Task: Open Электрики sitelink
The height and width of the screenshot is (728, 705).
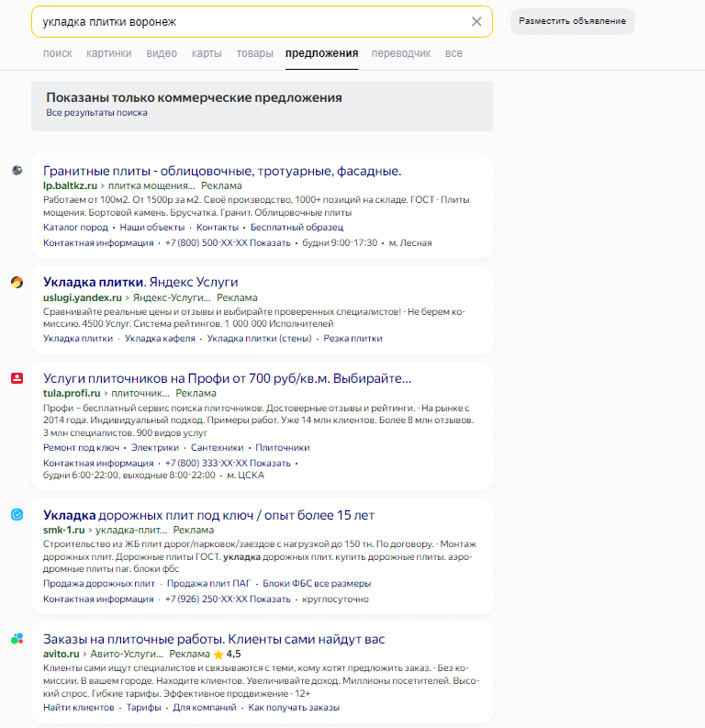Action: (155, 448)
